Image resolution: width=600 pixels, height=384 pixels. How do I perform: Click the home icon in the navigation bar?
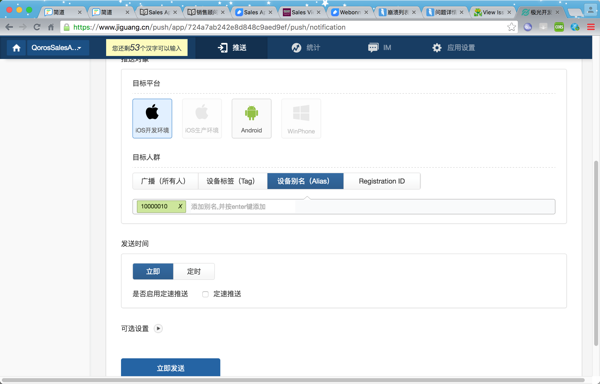pos(16,48)
